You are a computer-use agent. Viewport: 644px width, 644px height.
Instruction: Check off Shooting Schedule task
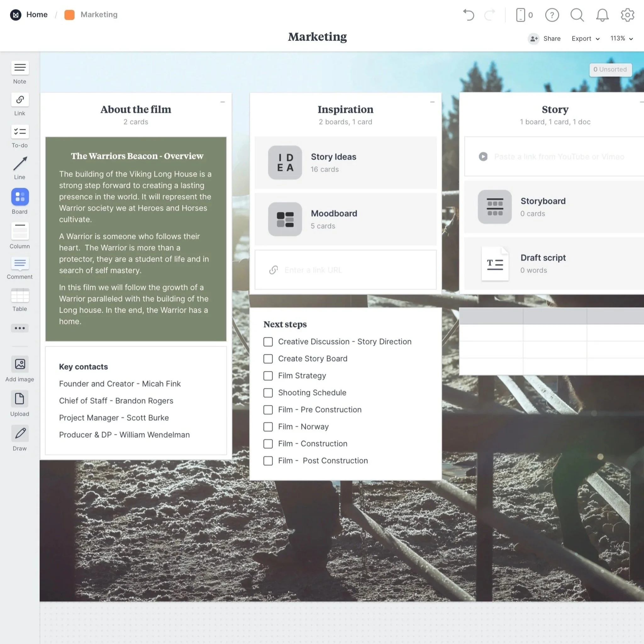pos(268,393)
